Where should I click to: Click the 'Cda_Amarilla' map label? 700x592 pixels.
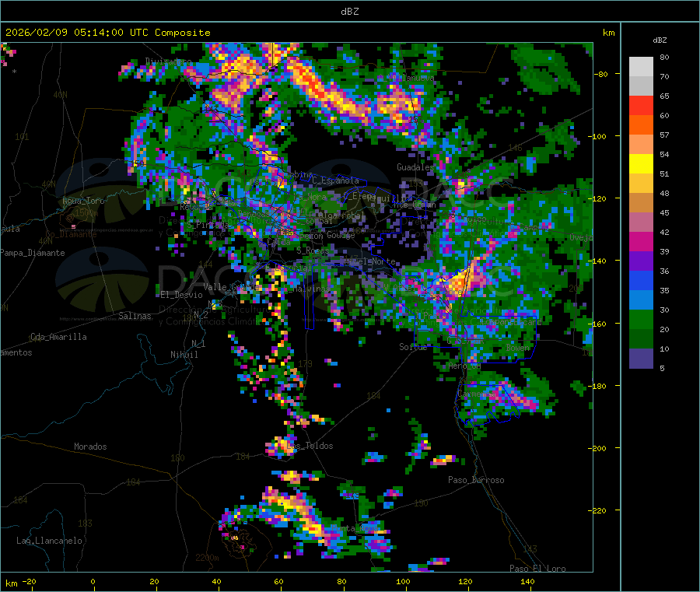click(x=58, y=337)
